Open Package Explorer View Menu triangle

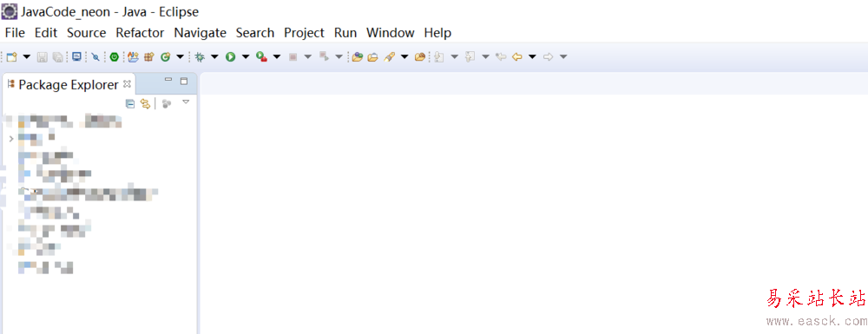click(186, 102)
